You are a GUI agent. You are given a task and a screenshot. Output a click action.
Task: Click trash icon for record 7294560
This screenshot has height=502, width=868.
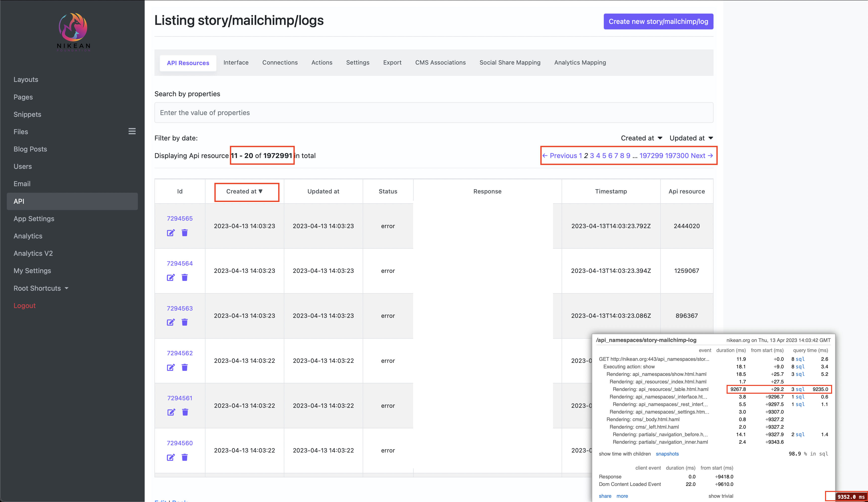(185, 457)
